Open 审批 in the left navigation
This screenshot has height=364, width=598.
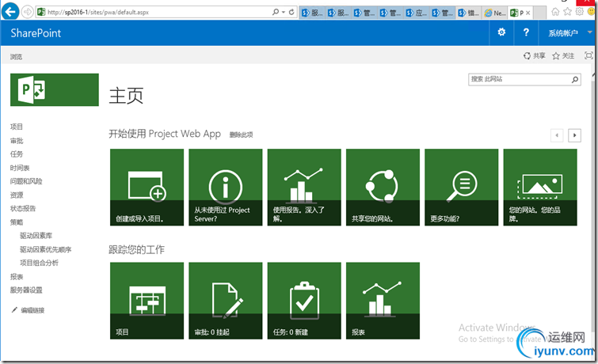point(17,141)
